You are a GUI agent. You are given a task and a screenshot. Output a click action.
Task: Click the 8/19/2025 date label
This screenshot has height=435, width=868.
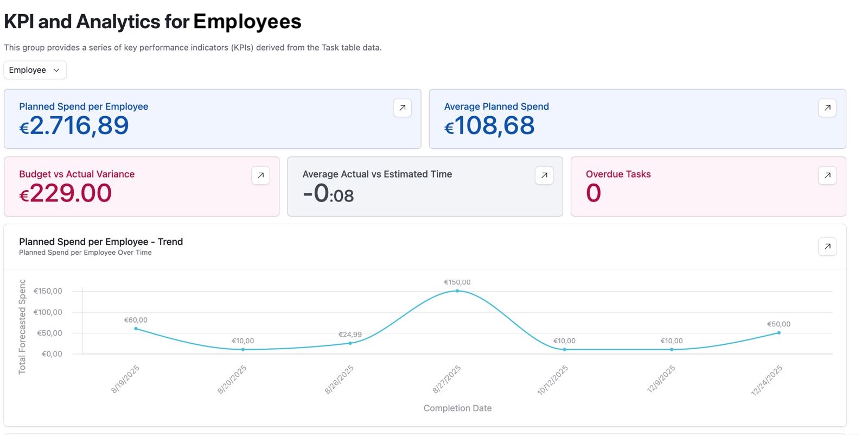(125, 379)
